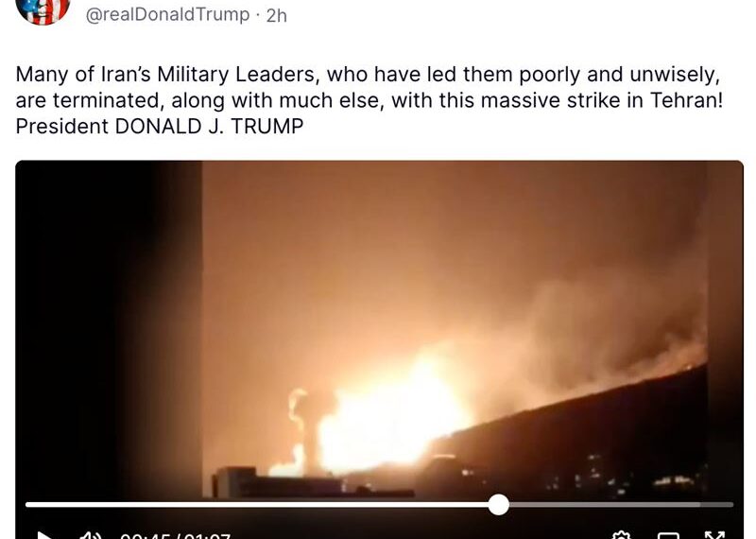The height and width of the screenshot is (539, 756).
Task: Seek to the start of the progress bar
Action: pyautogui.click(x=27, y=504)
